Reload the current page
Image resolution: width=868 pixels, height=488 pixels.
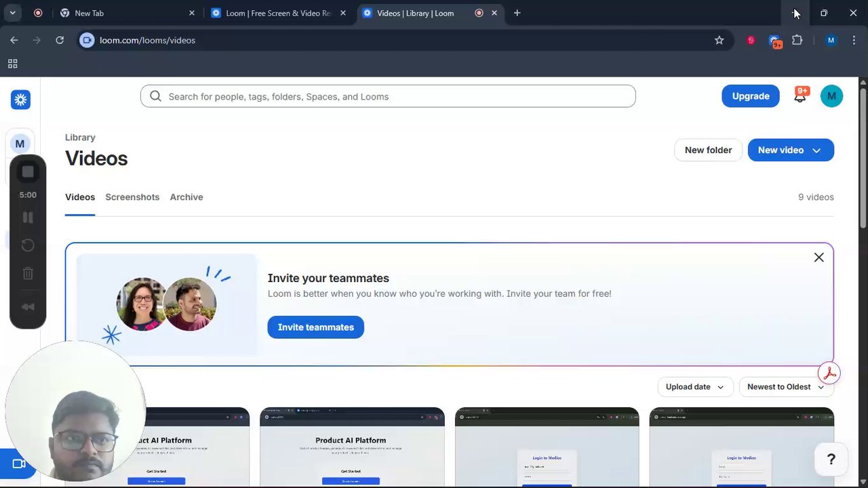point(60,40)
